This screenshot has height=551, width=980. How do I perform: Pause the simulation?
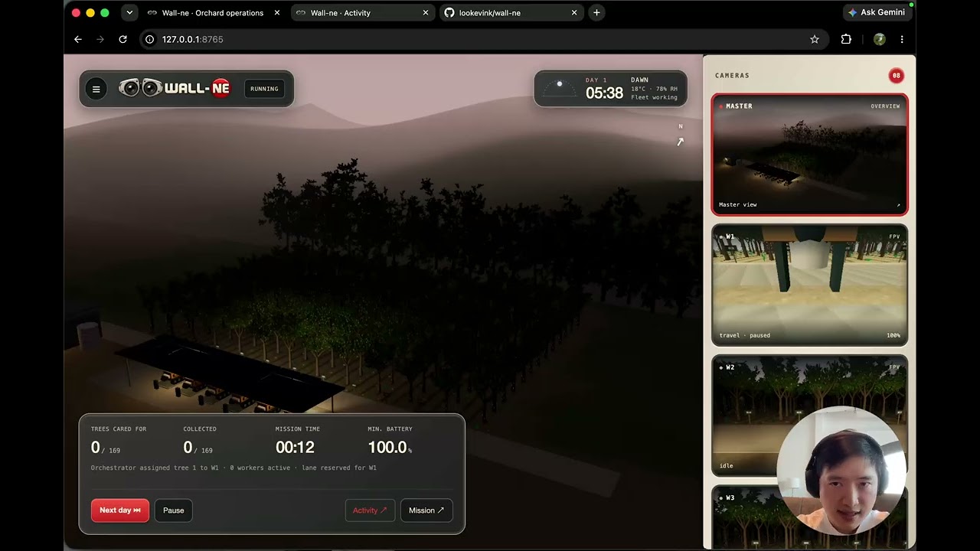point(174,510)
